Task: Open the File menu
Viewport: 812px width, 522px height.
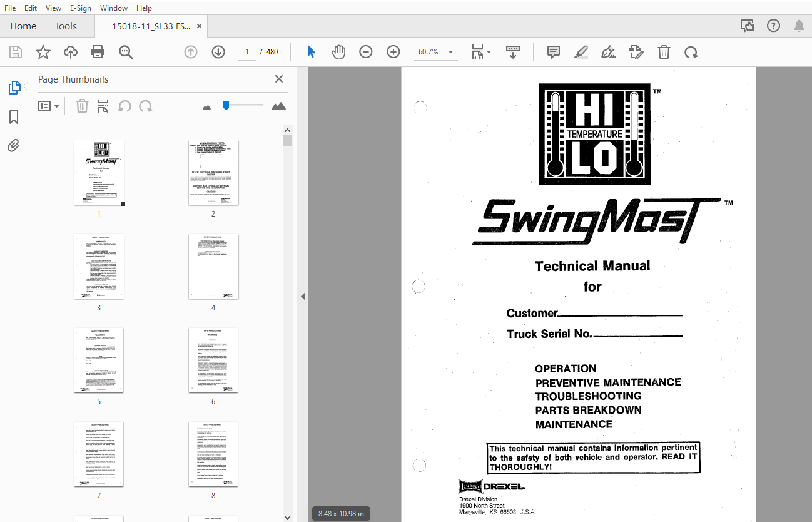Action: (10, 8)
